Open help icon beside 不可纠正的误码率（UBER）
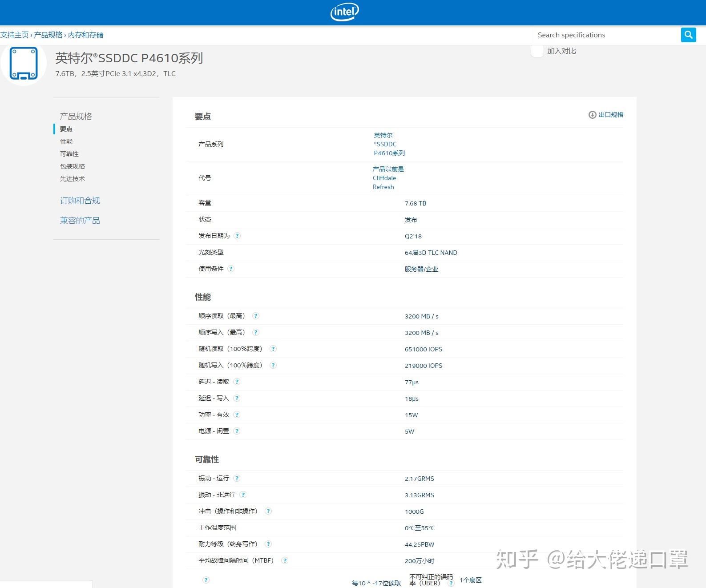The image size is (706, 588). tap(451, 583)
